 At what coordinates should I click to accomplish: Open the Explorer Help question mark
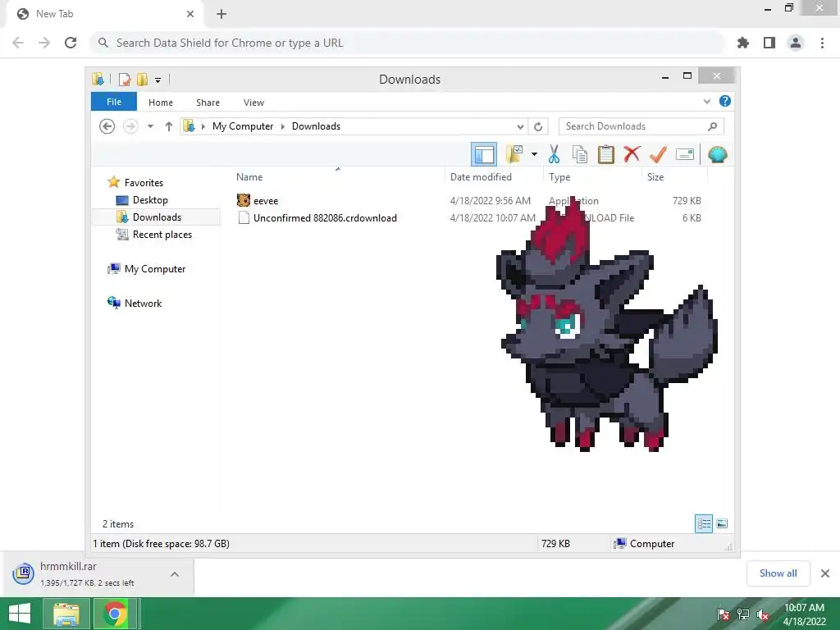(x=725, y=101)
